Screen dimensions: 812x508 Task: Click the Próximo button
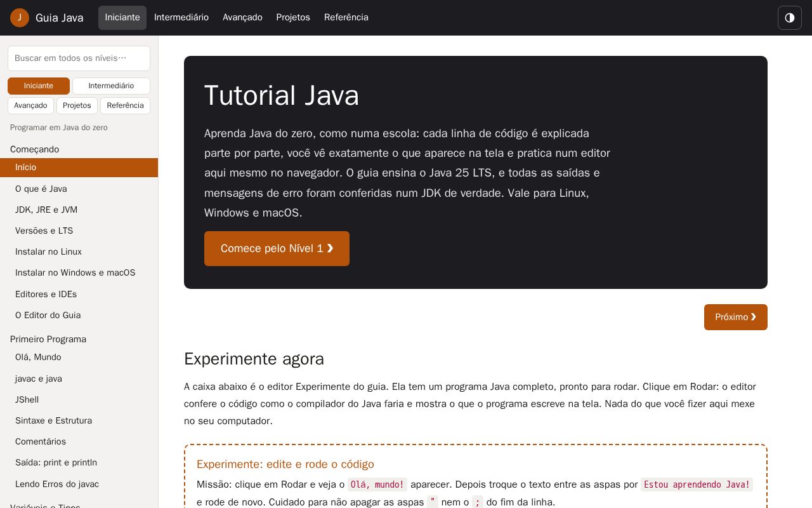(x=736, y=317)
